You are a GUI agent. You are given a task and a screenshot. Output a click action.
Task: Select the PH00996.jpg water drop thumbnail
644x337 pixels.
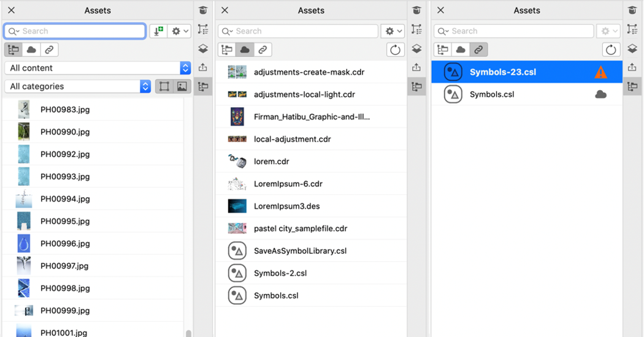[x=24, y=244]
